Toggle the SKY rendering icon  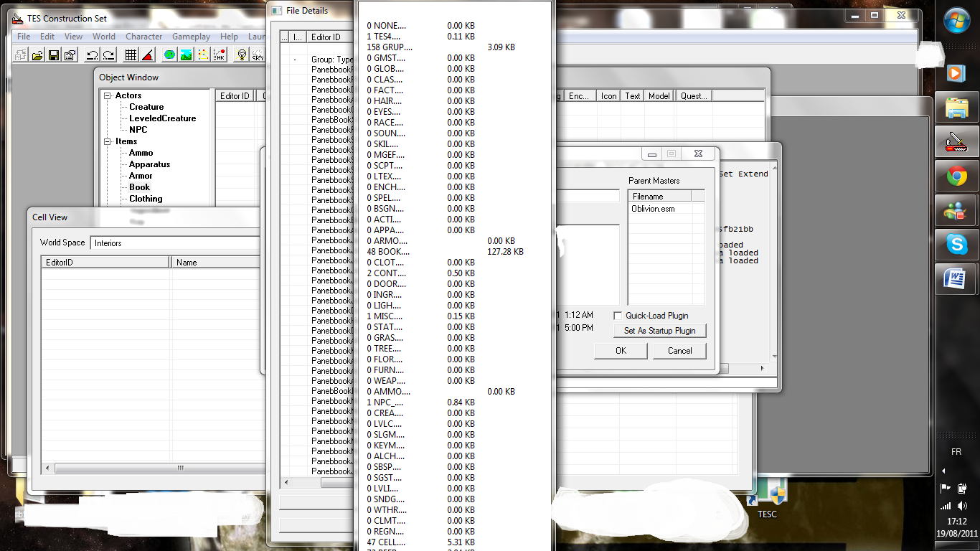(x=258, y=55)
